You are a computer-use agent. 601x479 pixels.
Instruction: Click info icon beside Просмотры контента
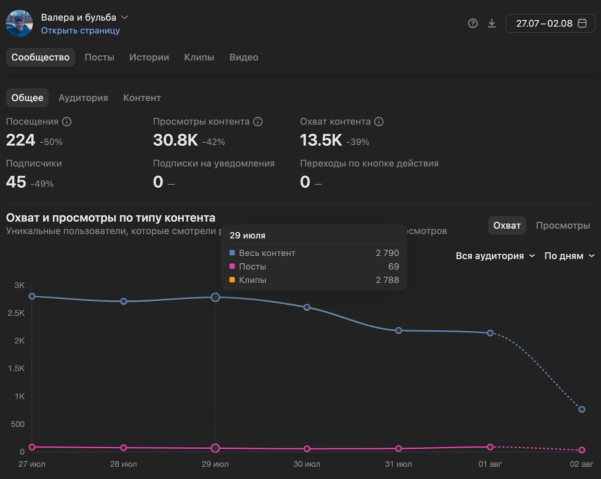pyautogui.click(x=258, y=121)
